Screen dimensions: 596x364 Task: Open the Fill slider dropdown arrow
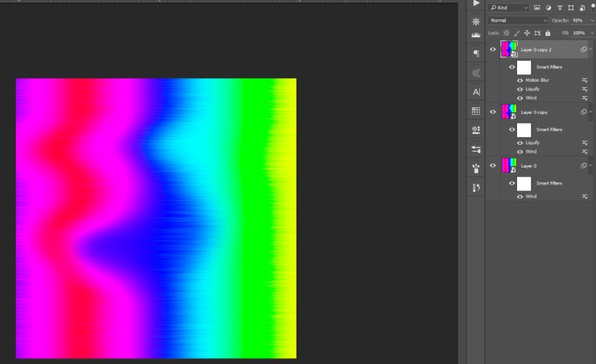[592, 33]
